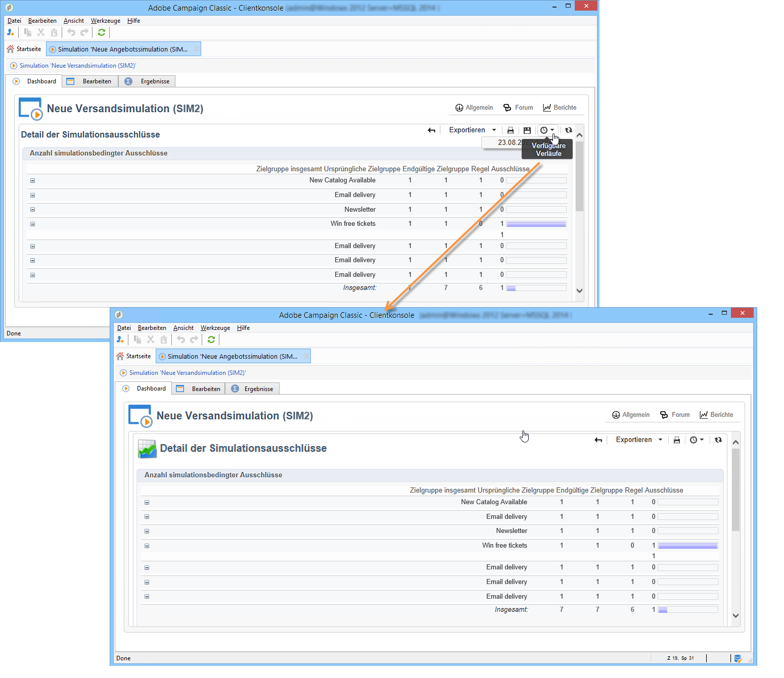
Task: Click the cut scissors icon in the rear window
Action: coord(41,32)
